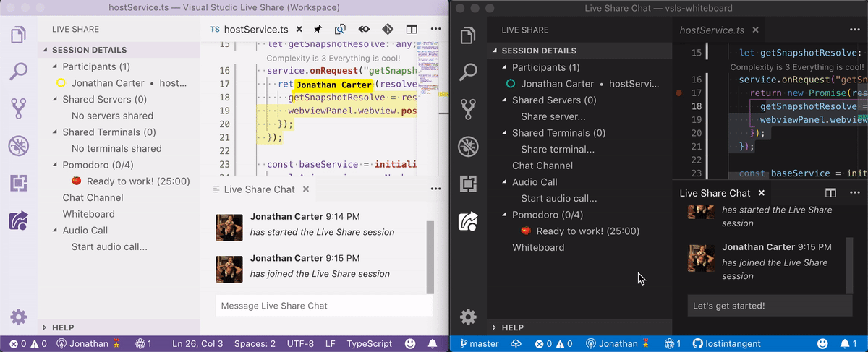Close Live Share Chat tab in dark window
This screenshot has height=352, width=868.
pos(761,193)
